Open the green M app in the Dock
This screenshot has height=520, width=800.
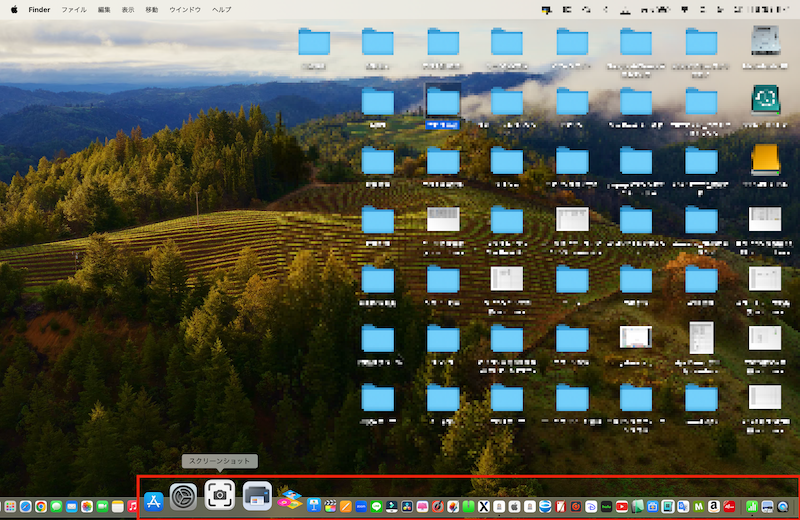pos(698,506)
